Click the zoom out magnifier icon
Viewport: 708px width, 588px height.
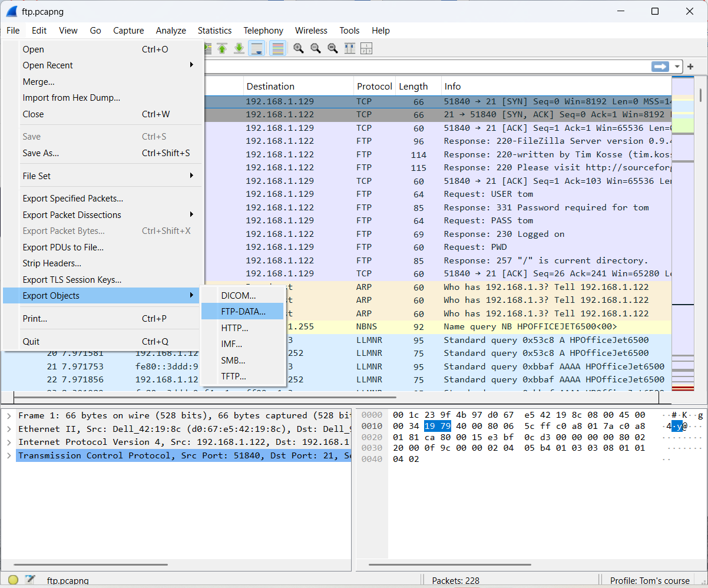click(x=316, y=48)
